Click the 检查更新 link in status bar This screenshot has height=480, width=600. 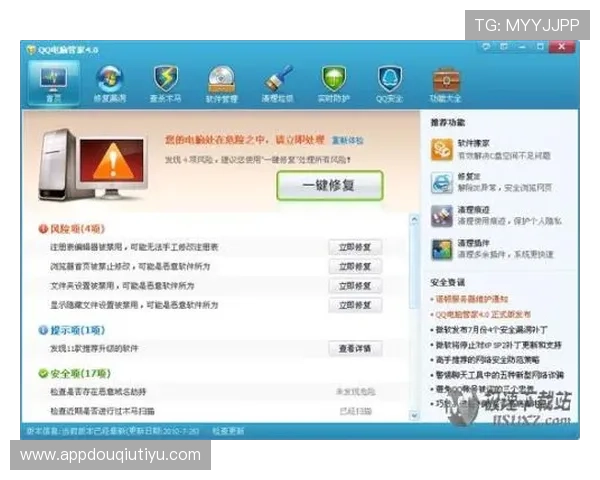pos(227,430)
